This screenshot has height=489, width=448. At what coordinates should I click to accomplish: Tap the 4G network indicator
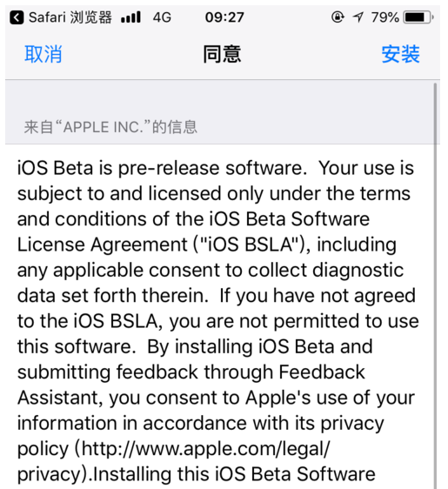pyautogui.click(x=162, y=17)
